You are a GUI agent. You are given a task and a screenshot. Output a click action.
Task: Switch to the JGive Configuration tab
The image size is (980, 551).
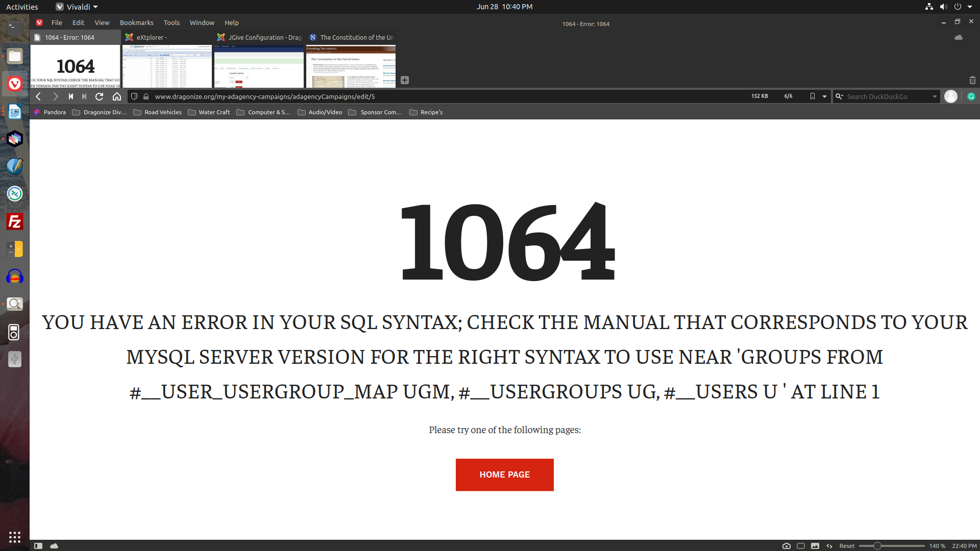(259, 37)
